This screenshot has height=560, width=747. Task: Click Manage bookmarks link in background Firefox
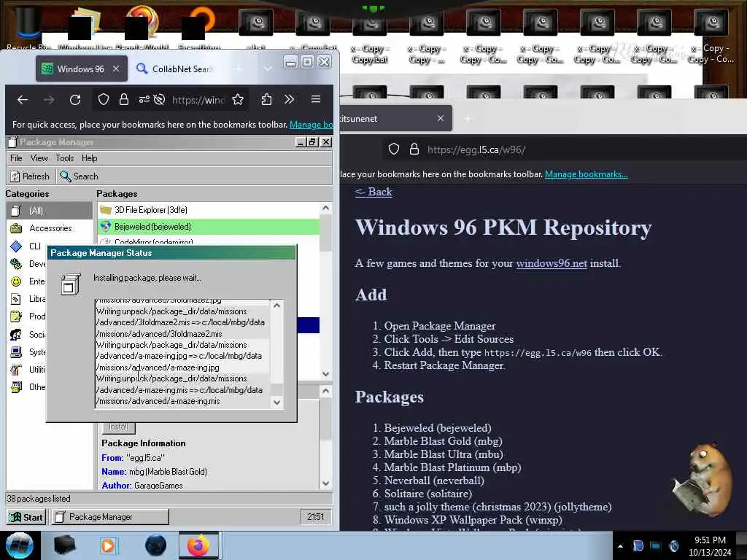586,174
